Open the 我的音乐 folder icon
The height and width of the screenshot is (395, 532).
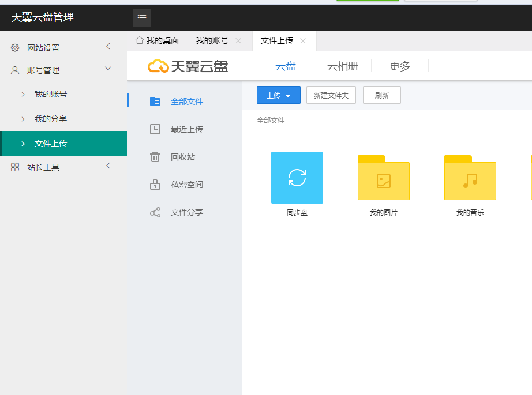click(x=470, y=178)
